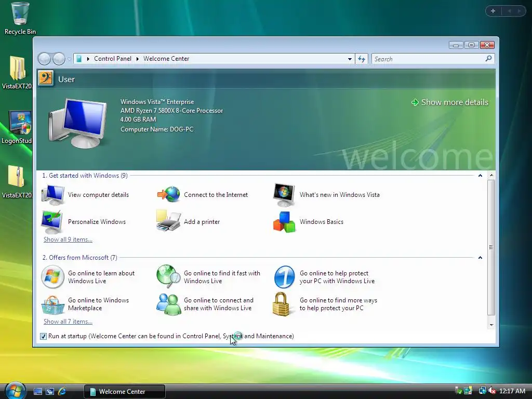Image resolution: width=532 pixels, height=399 pixels.
Task: Open Connect to the Internet item
Action: 203,195
